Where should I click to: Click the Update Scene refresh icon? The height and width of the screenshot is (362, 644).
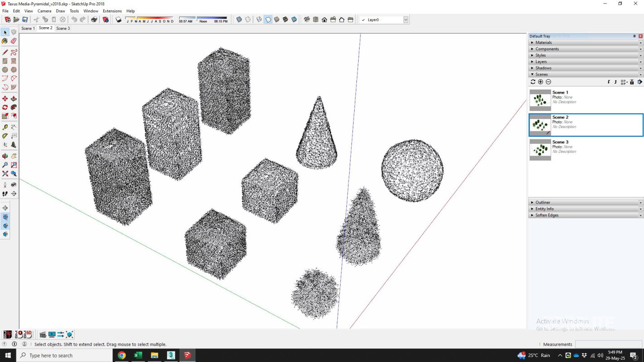pyautogui.click(x=533, y=81)
